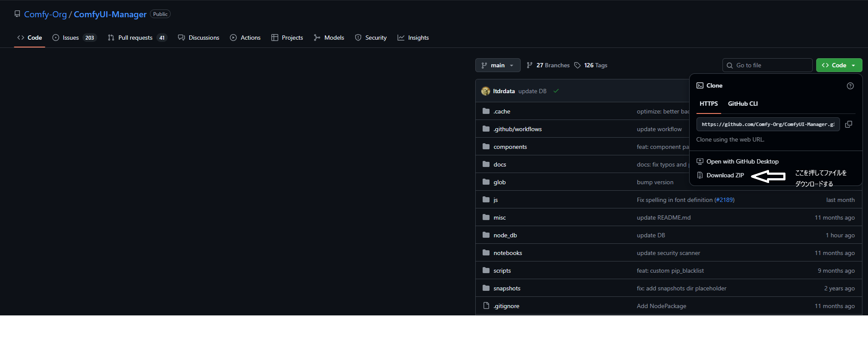The width and height of the screenshot is (868, 340).
Task: View the 126 Tags link
Action: [x=591, y=65]
